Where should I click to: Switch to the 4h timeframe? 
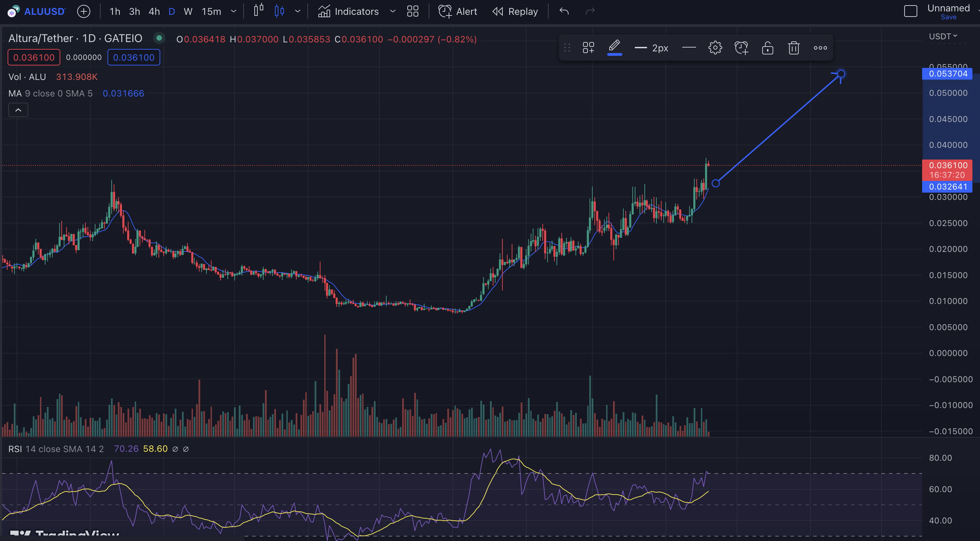154,11
